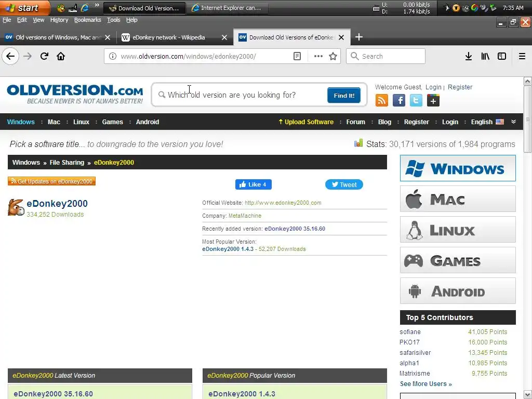Open the Blog link

coord(384,122)
